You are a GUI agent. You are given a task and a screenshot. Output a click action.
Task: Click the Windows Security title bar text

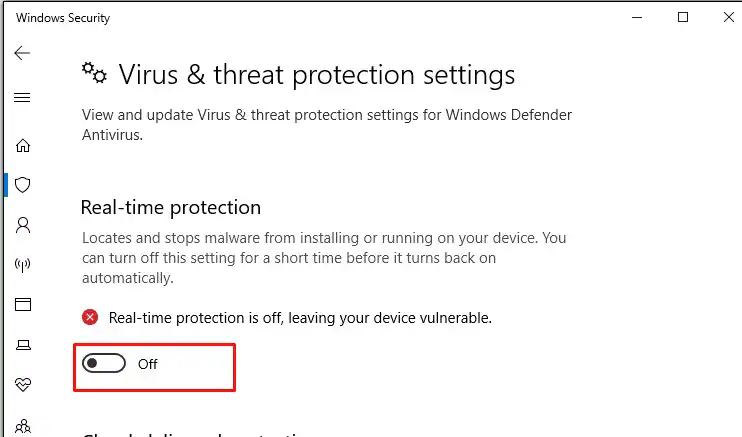click(63, 17)
